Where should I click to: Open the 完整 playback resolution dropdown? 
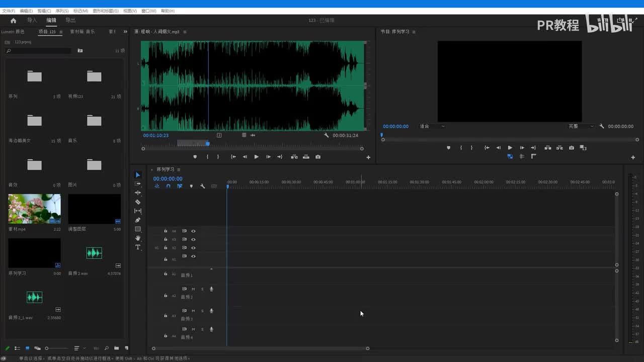point(581,126)
